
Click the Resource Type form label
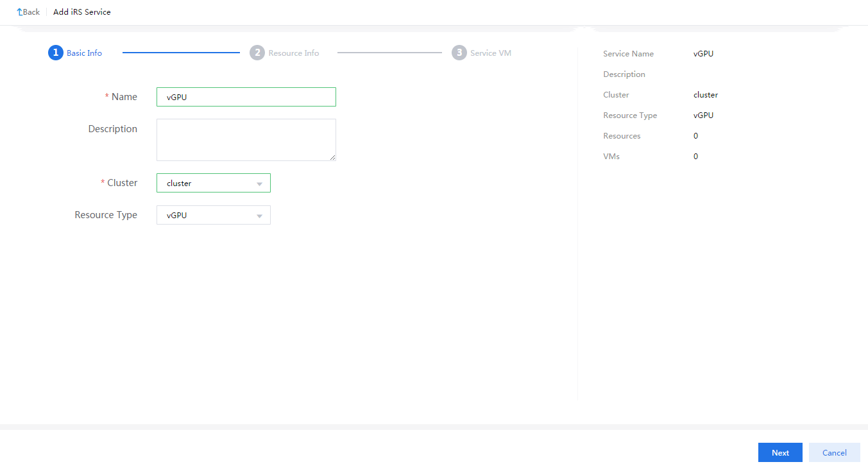coord(106,215)
